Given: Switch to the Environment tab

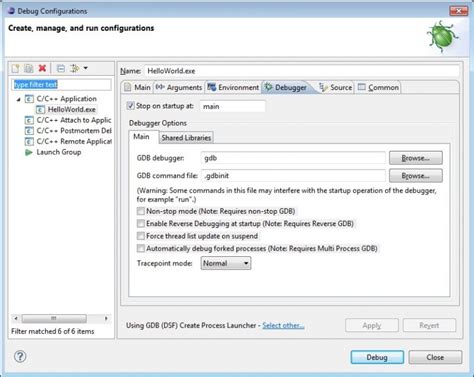Looking at the screenshot, I should (233, 87).
